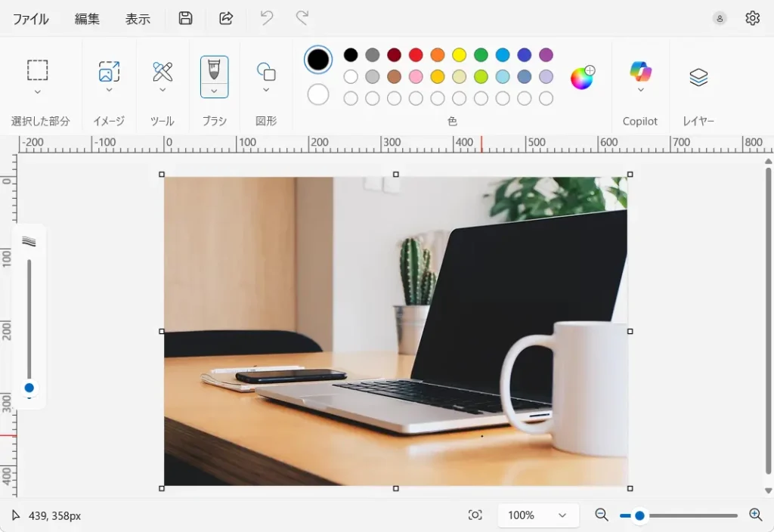The image size is (774, 532).
Task: Pick the brown palette swatch
Action: tap(394, 76)
